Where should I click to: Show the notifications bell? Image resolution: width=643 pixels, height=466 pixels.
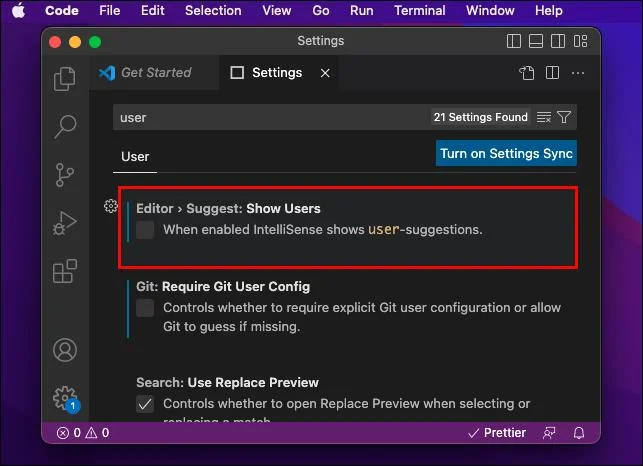click(579, 433)
